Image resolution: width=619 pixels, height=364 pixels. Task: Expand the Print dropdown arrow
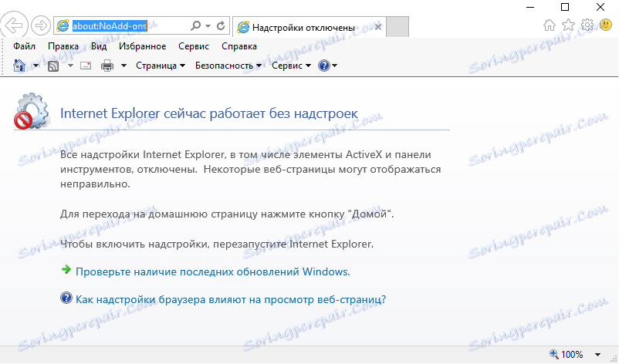[x=123, y=66]
